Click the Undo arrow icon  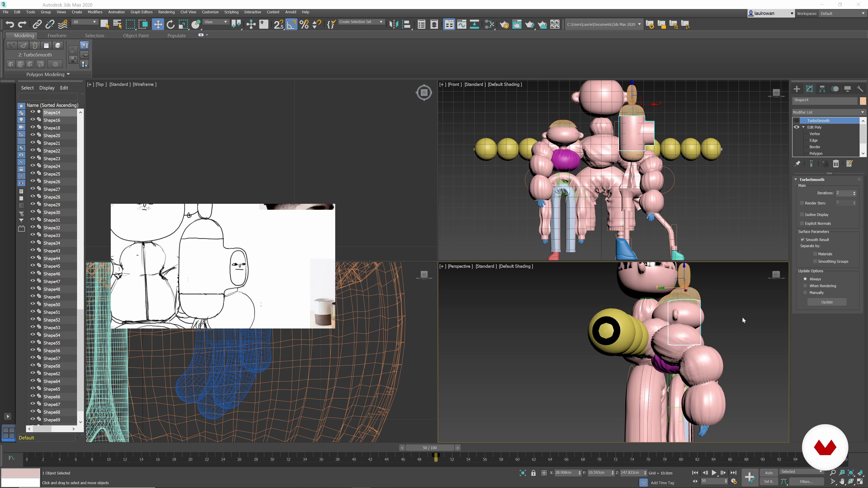pos(9,24)
